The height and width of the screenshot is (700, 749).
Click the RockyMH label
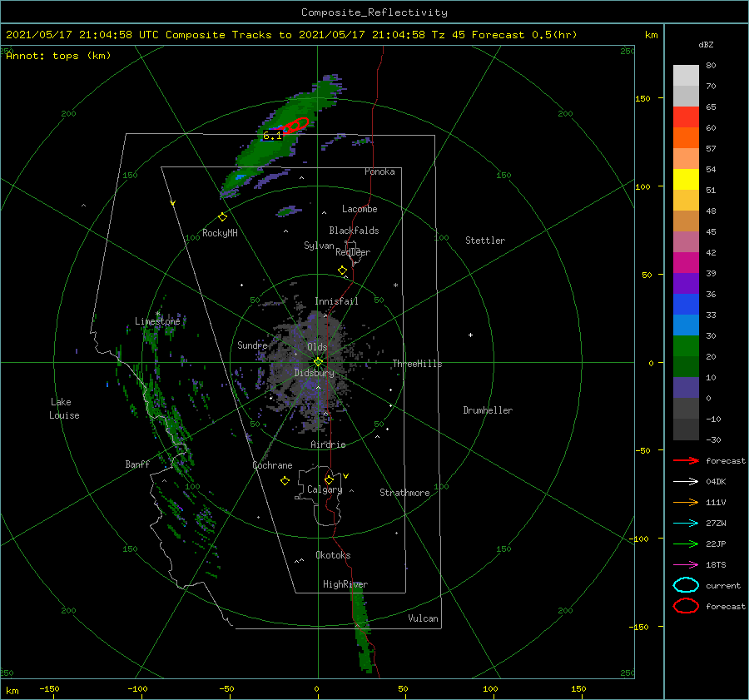pyautogui.click(x=220, y=233)
